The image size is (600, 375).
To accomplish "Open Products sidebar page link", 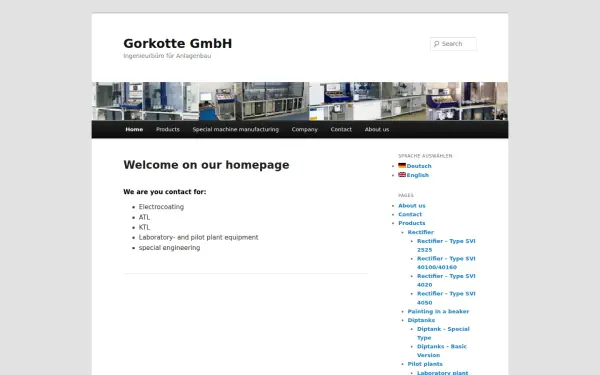I will [412, 223].
